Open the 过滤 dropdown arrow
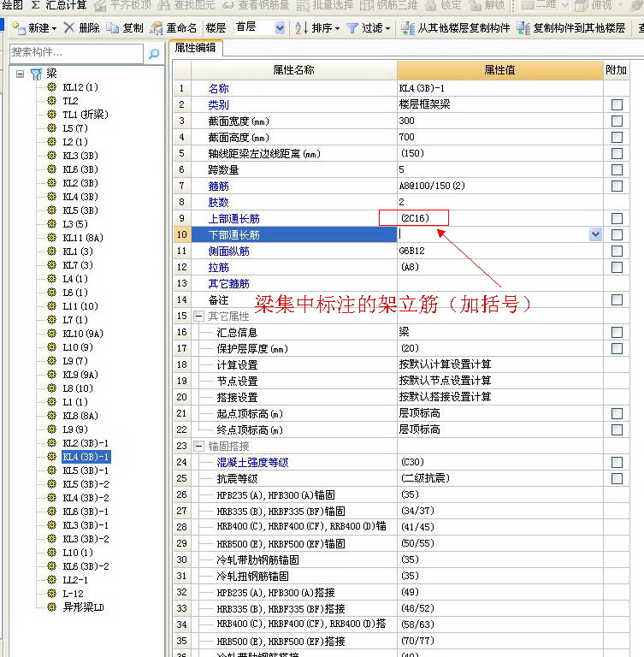644x657 pixels. (x=387, y=28)
